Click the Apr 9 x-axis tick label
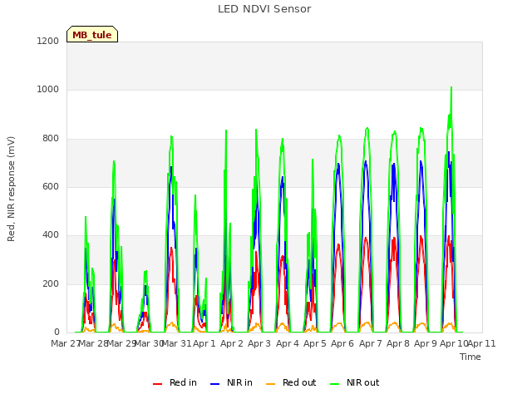 (426, 343)
